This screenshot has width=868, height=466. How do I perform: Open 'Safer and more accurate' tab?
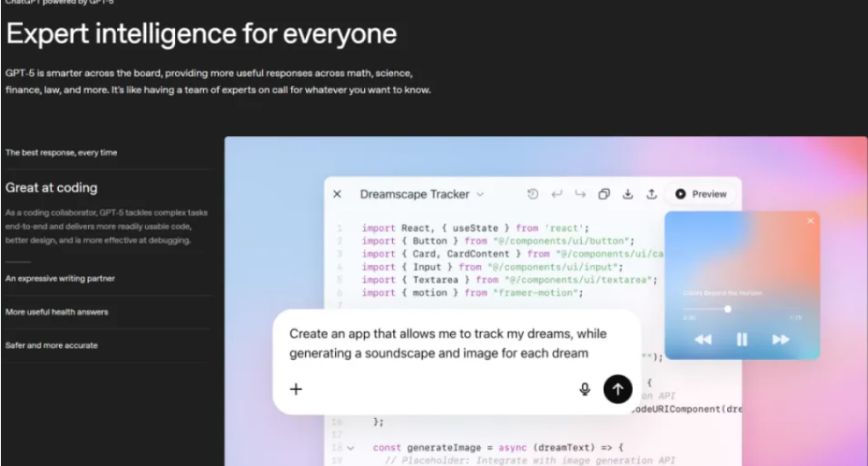coord(51,345)
